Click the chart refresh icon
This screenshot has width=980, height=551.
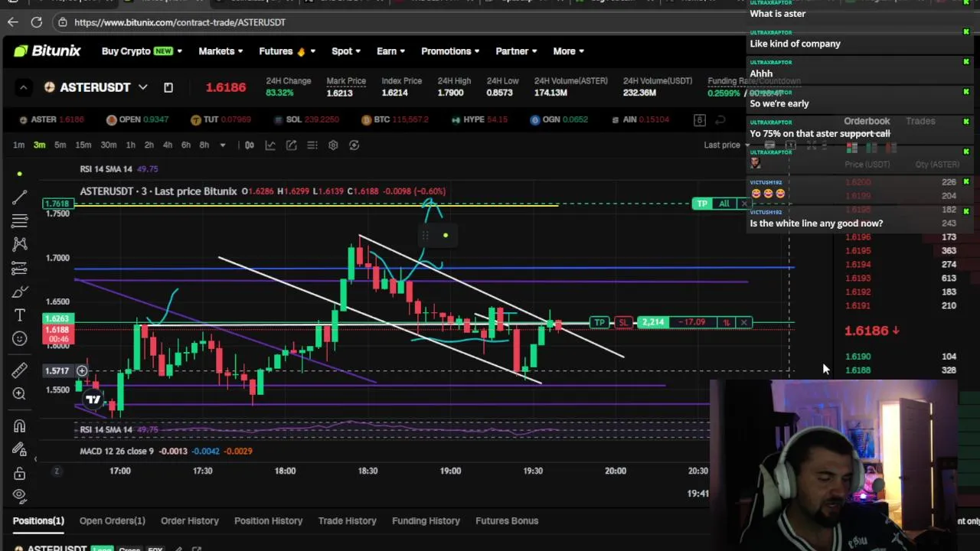(x=354, y=145)
